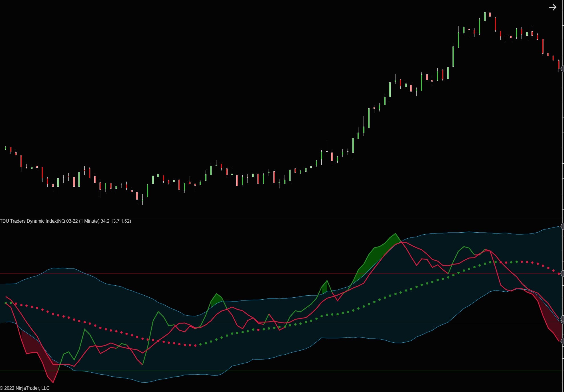Screen dimensions: 564x392
Task: Select the TDU Traders Dynamic Index label
Action: [x=66, y=221]
